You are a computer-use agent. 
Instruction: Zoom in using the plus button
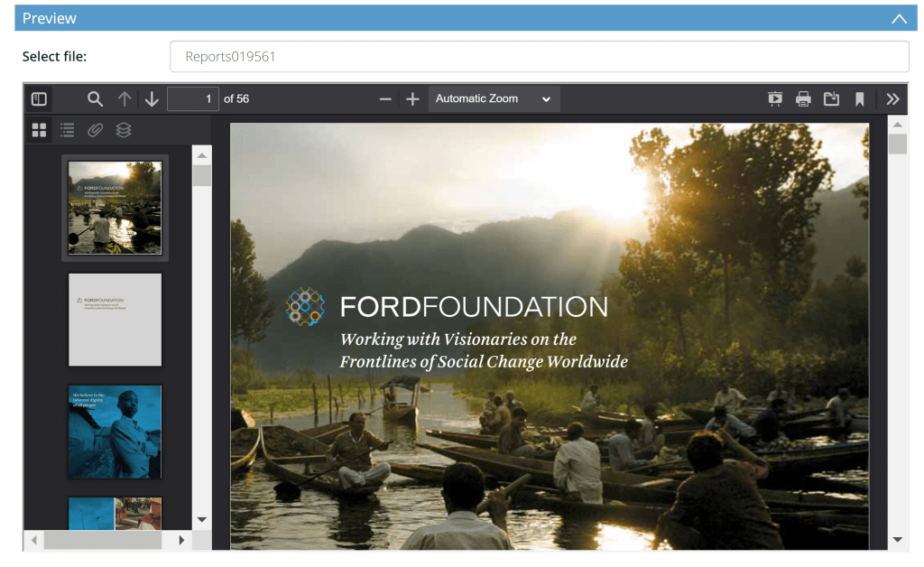click(412, 99)
